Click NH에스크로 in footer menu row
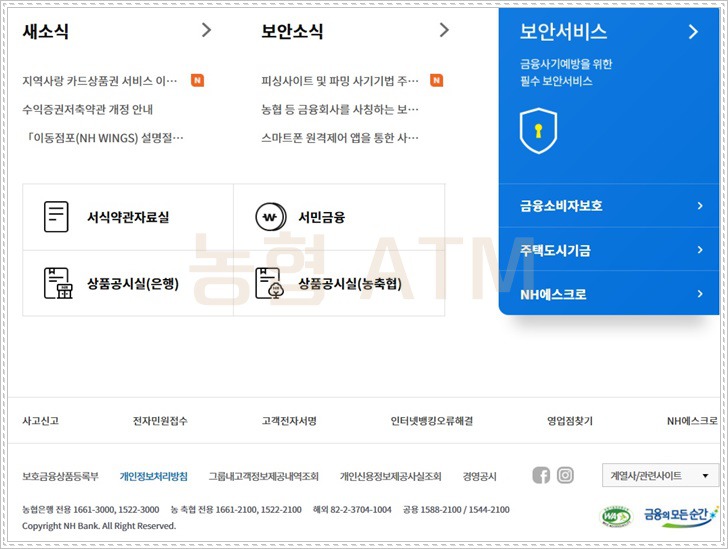This screenshot has width=728, height=549. click(x=692, y=421)
